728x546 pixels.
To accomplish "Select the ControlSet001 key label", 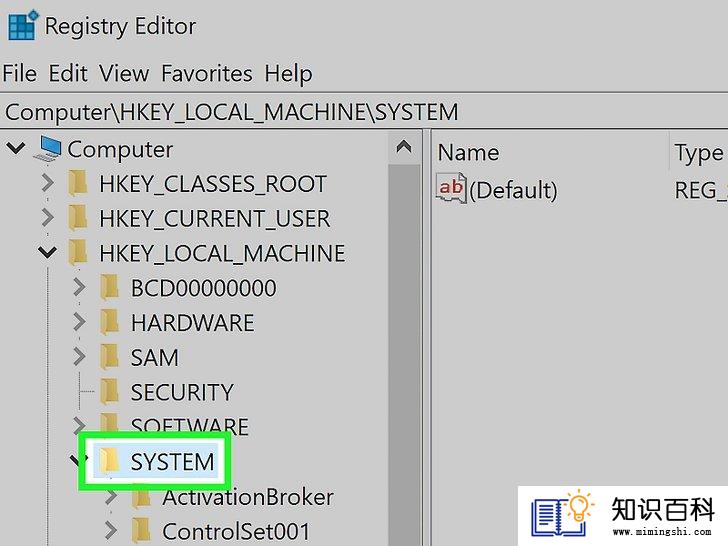I will click(x=236, y=532).
